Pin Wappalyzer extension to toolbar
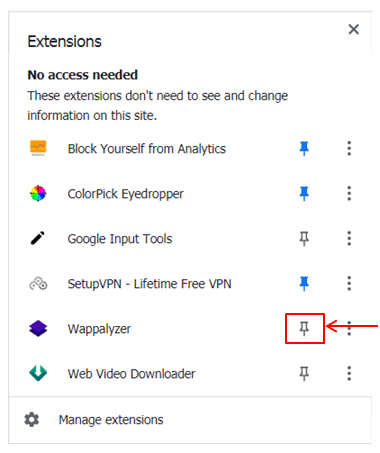The image size is (380, 453). coord(304,329)
